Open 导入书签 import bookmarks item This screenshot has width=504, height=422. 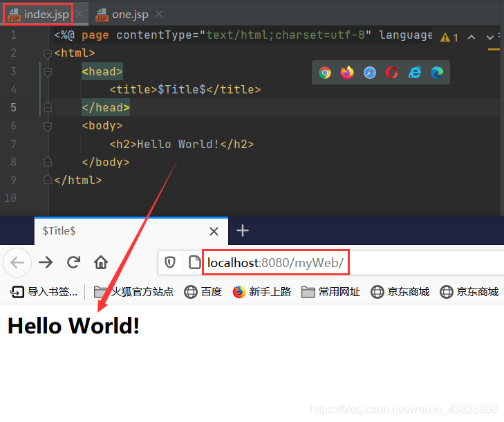(x=44, y=292)
